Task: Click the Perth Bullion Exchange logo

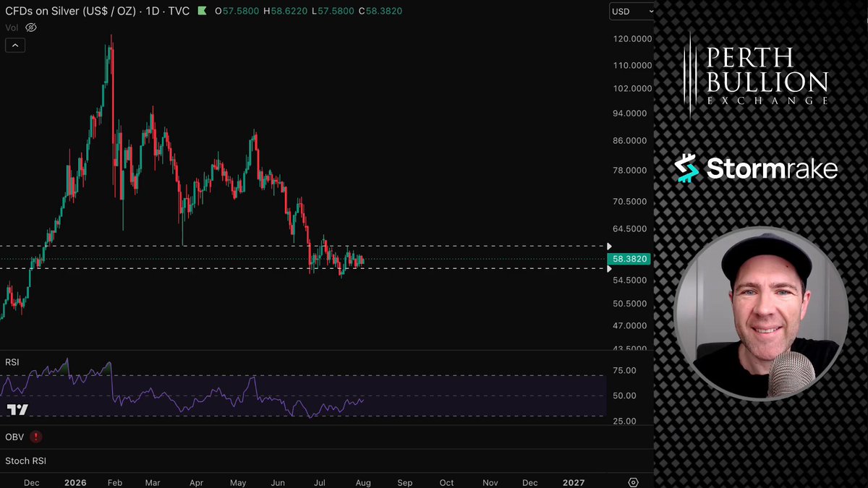Action: pyautogui.click(x=757, y=75)
